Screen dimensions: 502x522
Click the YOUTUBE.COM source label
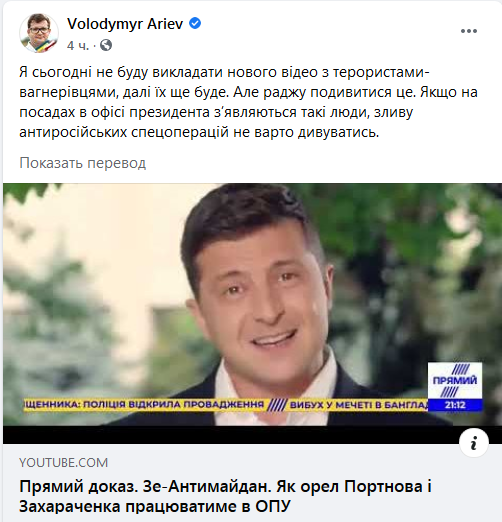63,463
